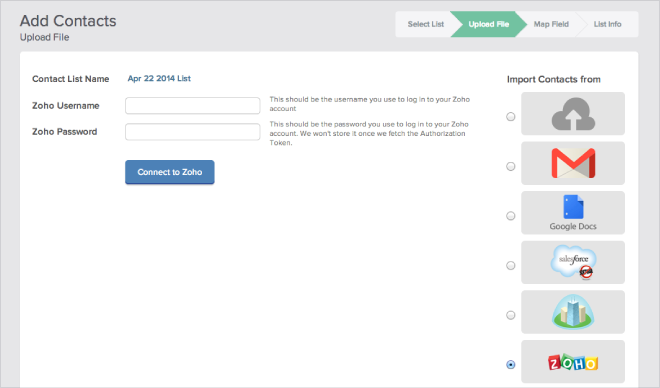Open the Upload File step
This screenshot has height=388, width=660.
(488, 24)
